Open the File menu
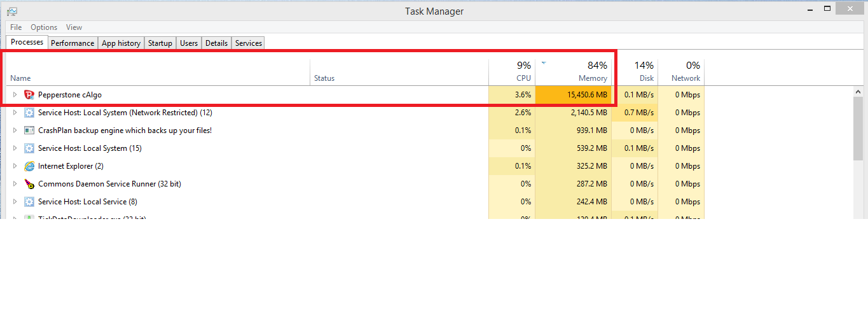The height and width of the screenshot is (317, 868). [16, 27]
